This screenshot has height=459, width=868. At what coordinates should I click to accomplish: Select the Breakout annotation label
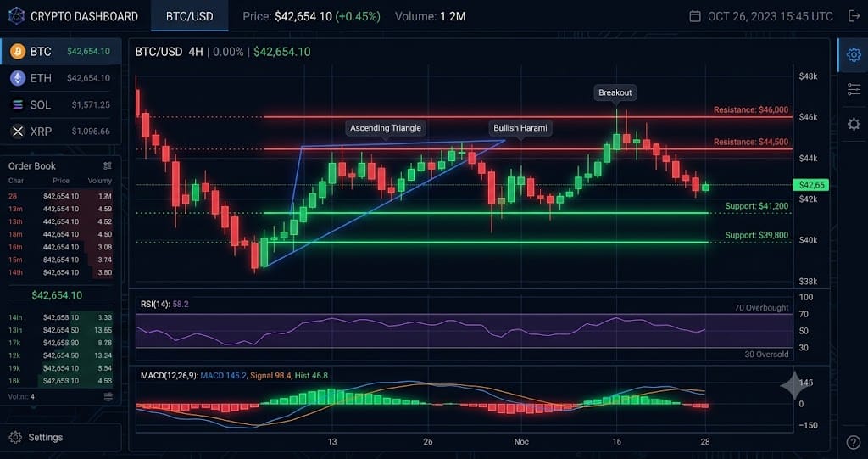click(615, 92)
